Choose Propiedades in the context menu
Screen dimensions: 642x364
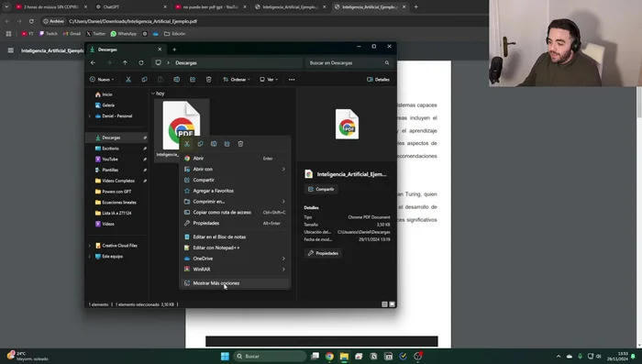235,223
